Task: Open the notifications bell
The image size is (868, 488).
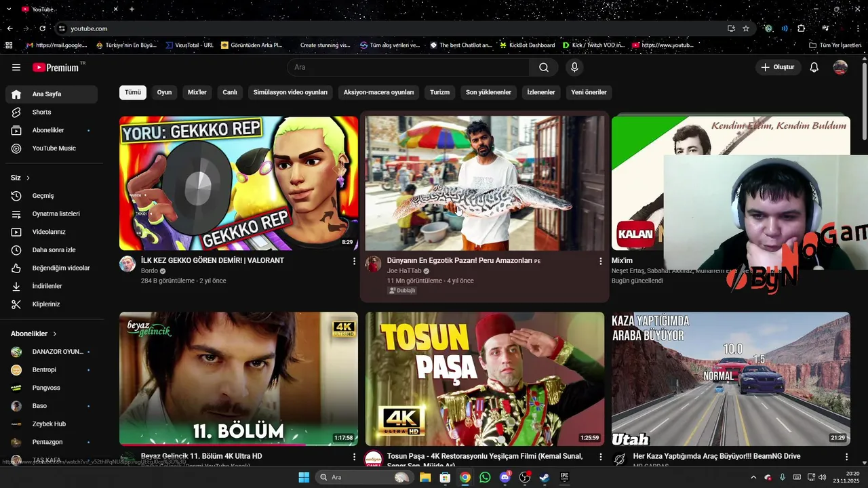Action: tap(814, 67)
